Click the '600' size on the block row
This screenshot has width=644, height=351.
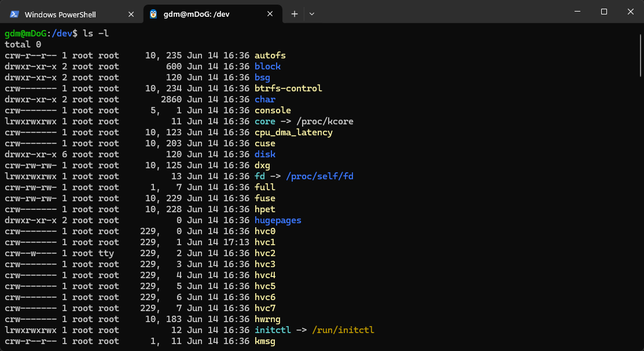(174, 66)
